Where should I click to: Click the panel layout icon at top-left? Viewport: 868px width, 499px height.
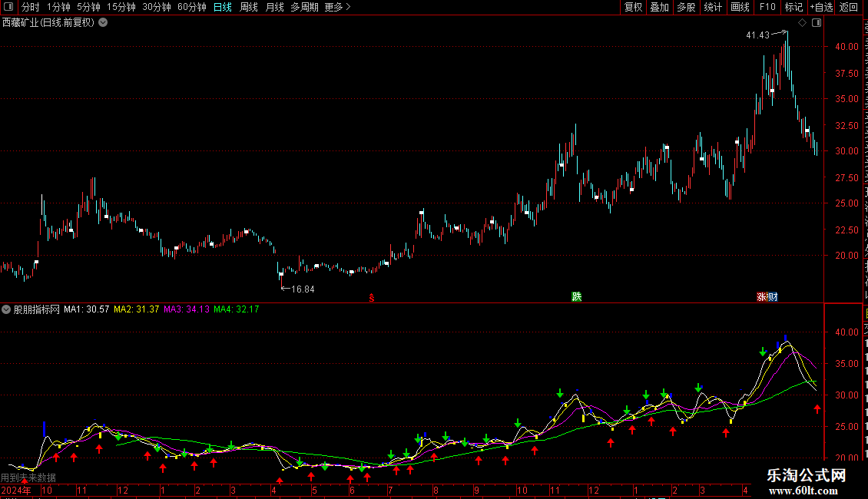[8, 7]
